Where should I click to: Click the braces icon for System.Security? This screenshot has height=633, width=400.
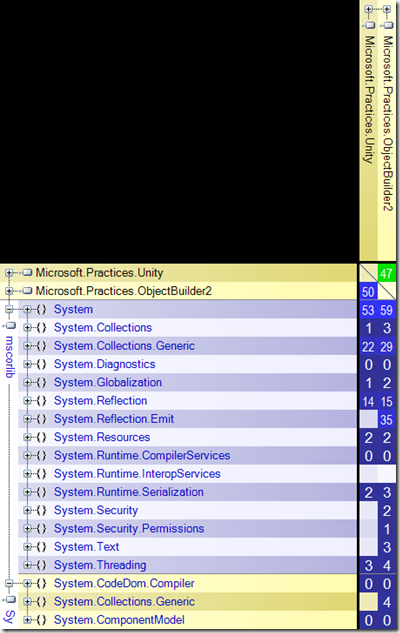(41, 510)
